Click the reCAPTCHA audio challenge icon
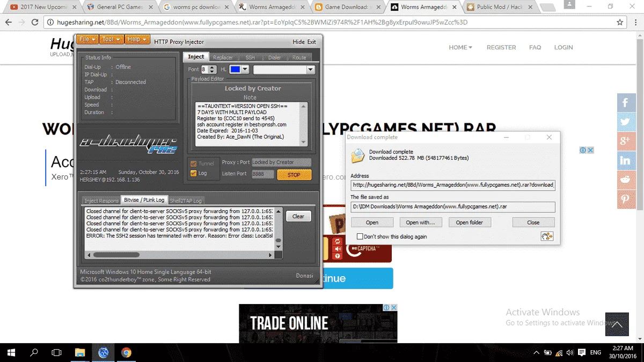This screenshot has height=362, width=644. coord(338,248)
